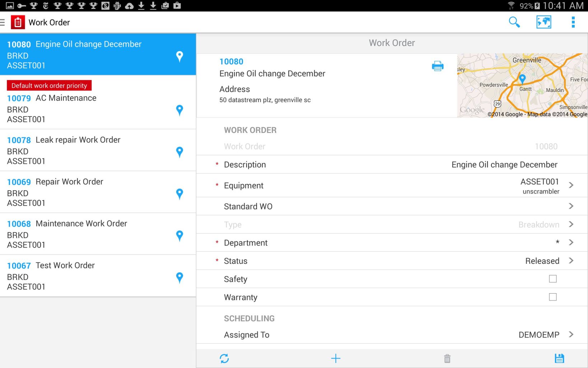Image resolution: width=588 pixels, height=368 pixels.
Task: Tap the Default work order priority label
Action: tap(49, 86)
